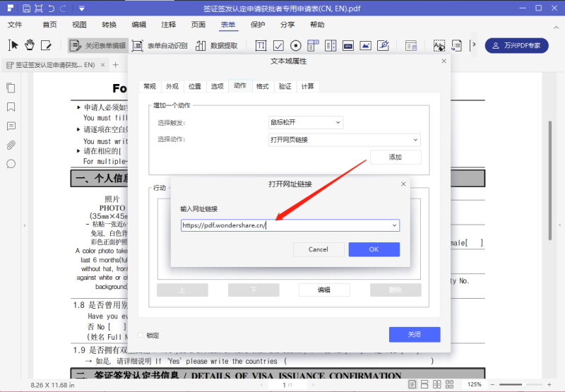Open the form properties panel icon

tap(411, 45)
